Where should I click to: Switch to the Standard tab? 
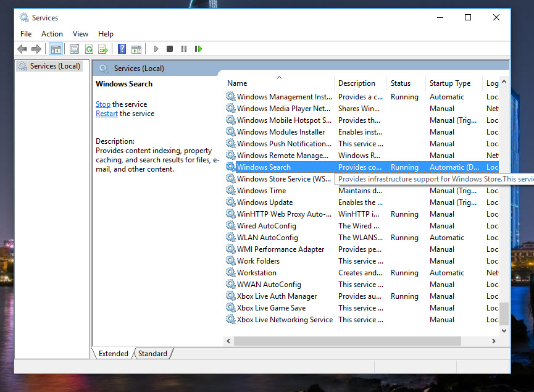pyautogui.click(x=152, y=354)
